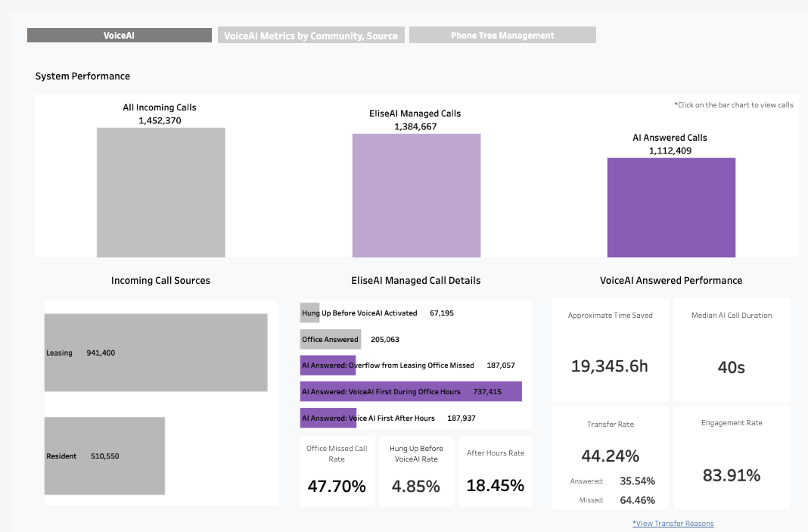Open the Phone Tree Management tab

(502, 35)
